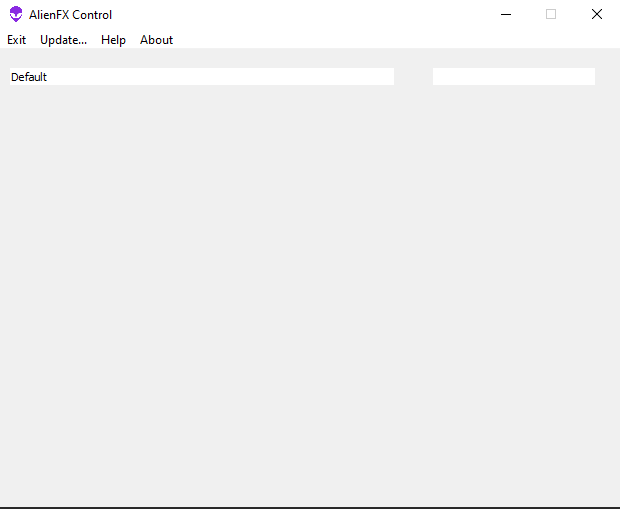Close the AlienFX Control window
This screenshot has width=620, height=509.
pos(597,14)
